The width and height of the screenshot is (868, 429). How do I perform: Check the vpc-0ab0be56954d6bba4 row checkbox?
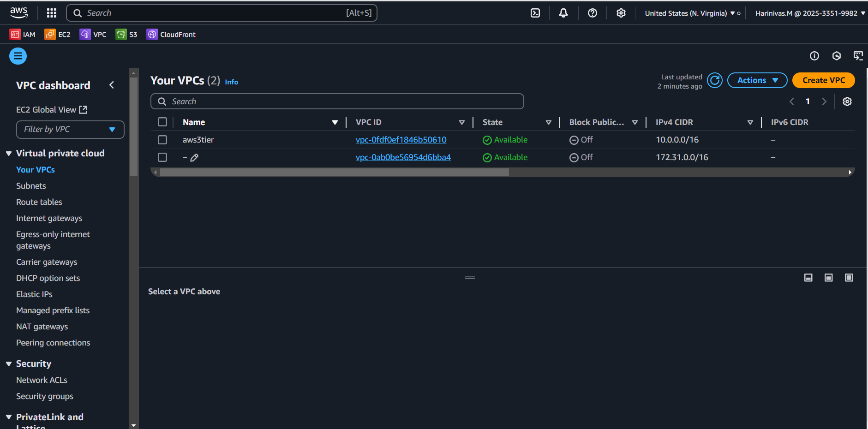[x=162, y=157]
